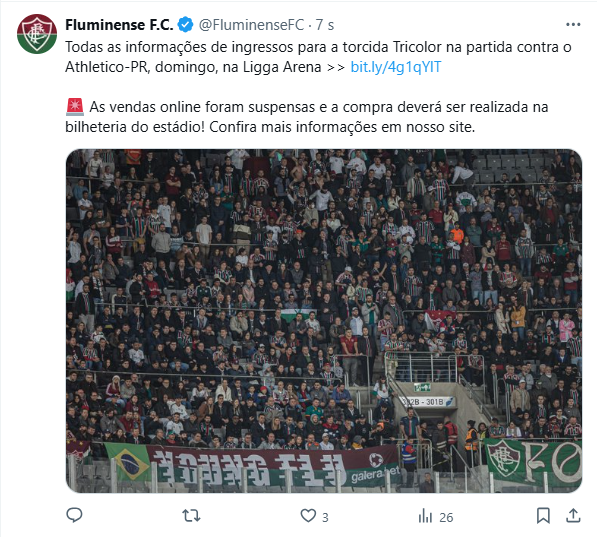Click the like count number 3
The height and width of the screenshot is (537, 597).
pos(325,517)
